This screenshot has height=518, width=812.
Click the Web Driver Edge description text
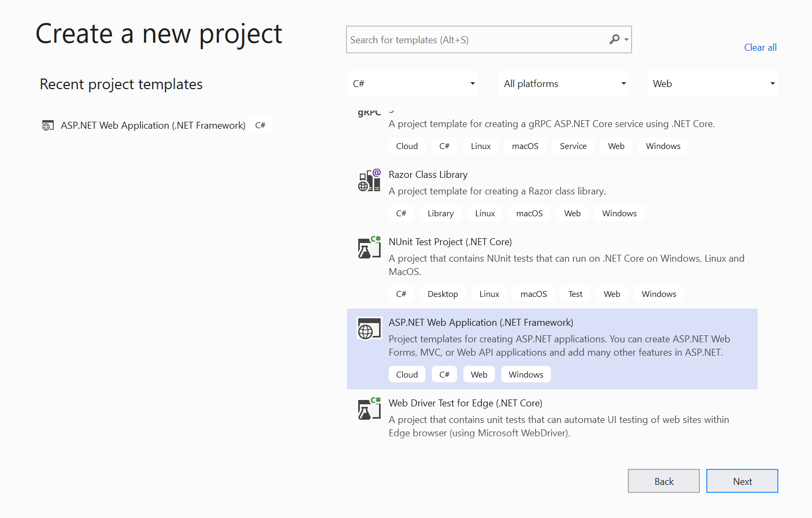tap(559, 426)
